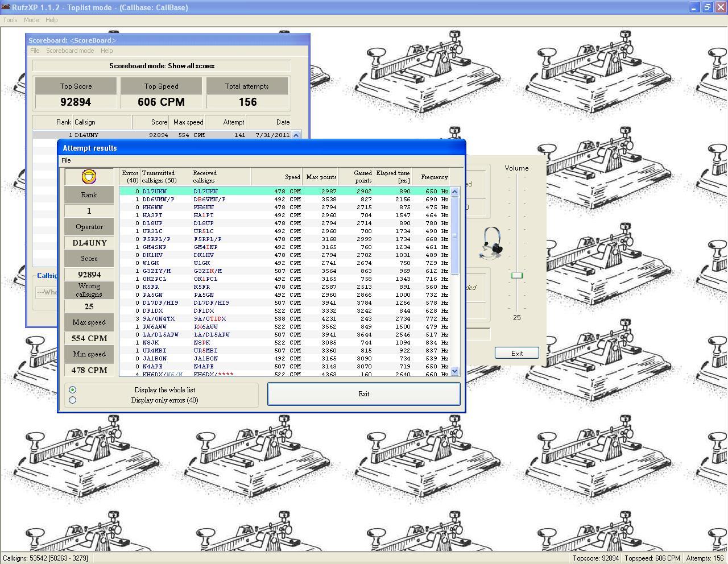
Task: Select the DL4UNY row in Scoreboard
Action: [x=162, y=135]
